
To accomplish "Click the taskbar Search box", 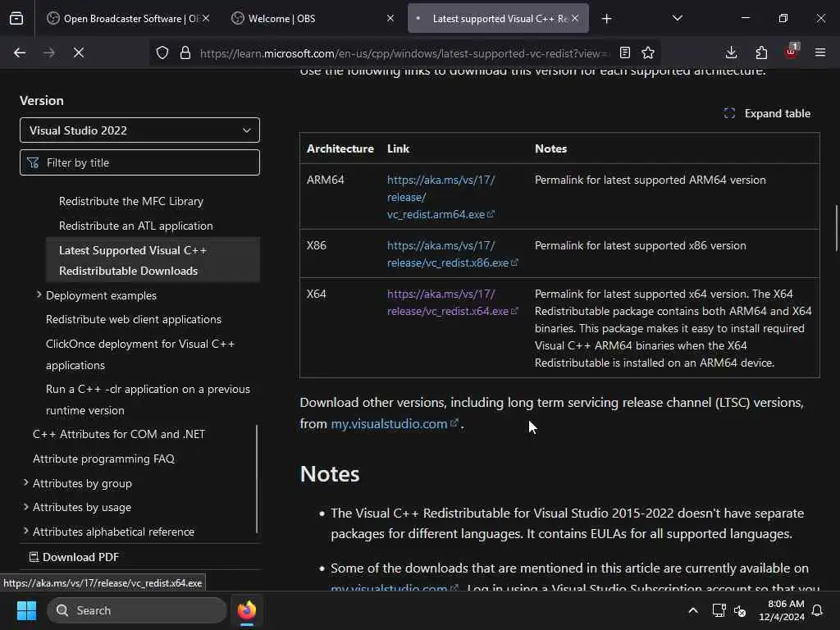I will coord(137,610).
